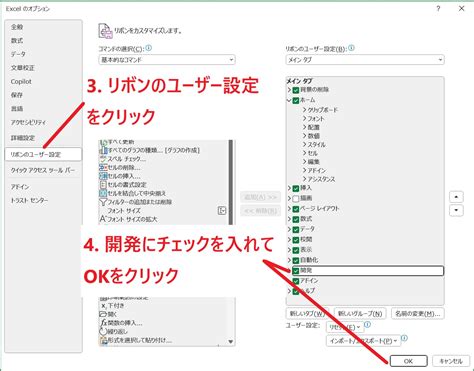The image size is (474, 371).
Task: Click the 追加(A) >> button
Action: (x=261, y=197)
